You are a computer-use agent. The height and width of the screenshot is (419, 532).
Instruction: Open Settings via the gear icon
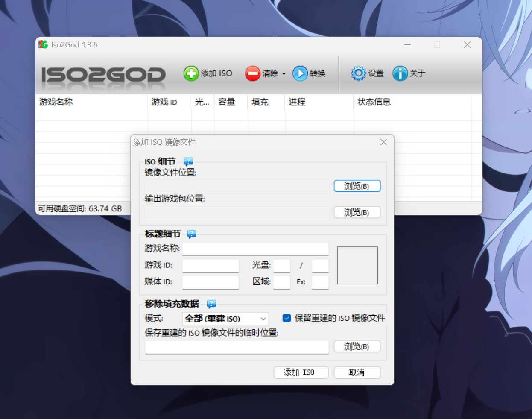(358, 73)
